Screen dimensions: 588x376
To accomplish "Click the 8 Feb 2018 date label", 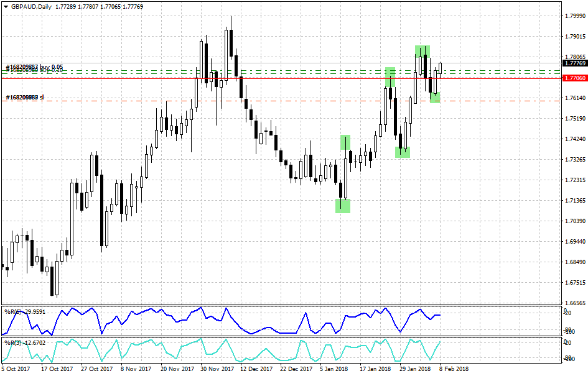I will (454, 369).
